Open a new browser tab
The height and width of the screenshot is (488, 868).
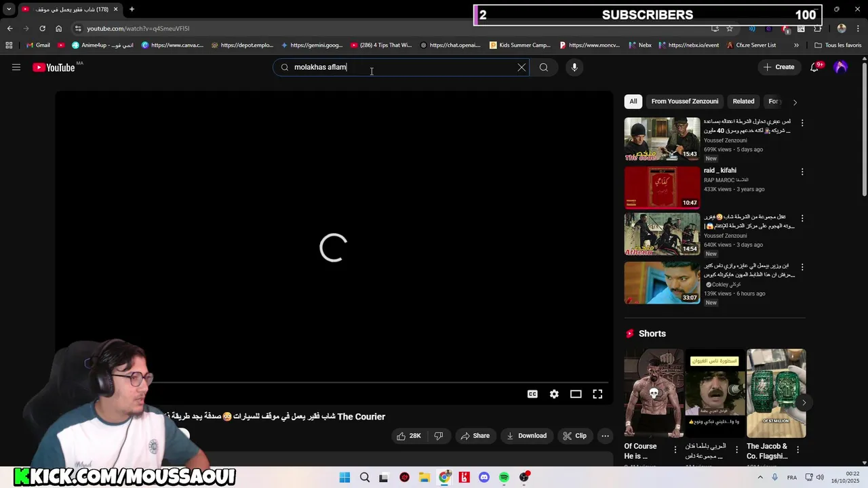(132, 9)
